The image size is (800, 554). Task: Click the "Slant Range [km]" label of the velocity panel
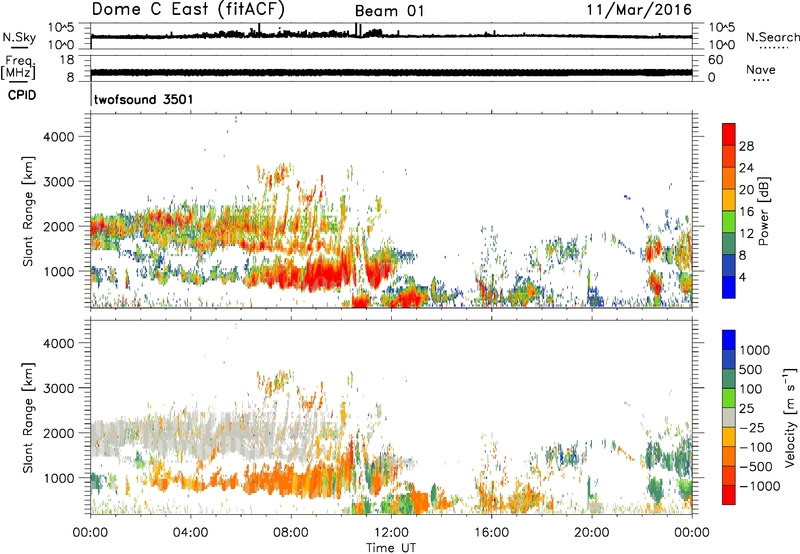click(x=28, y=417)
